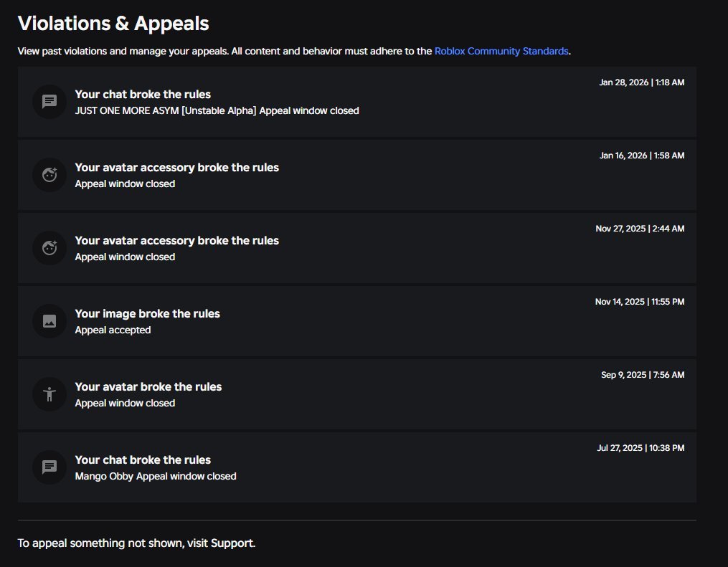Click the Jul 27, 2025 10:38 PM timestamp
The image size is (728, 567).
click(x=640, y=448)
